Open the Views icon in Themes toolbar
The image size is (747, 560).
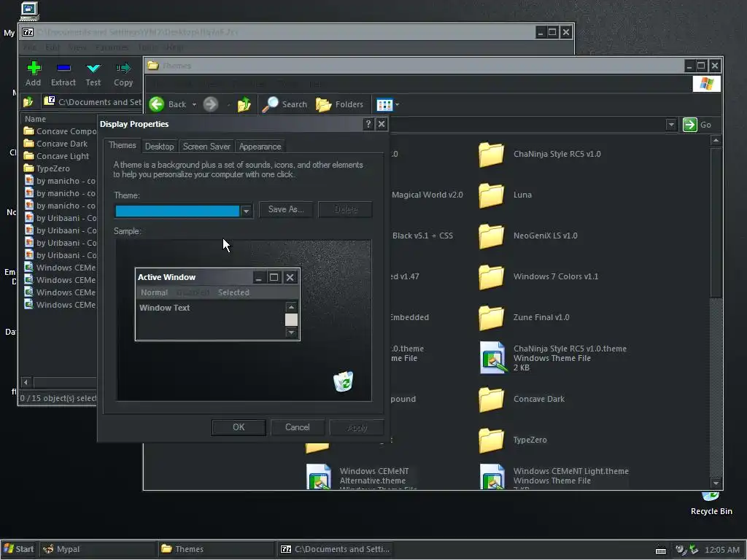(x=384, y=104)
